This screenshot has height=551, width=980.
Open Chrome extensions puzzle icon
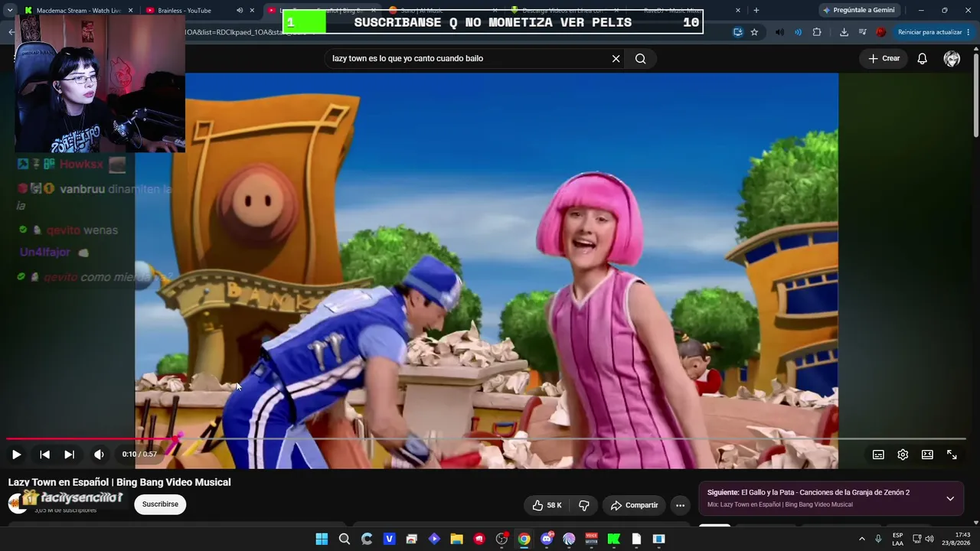[817, 32]
